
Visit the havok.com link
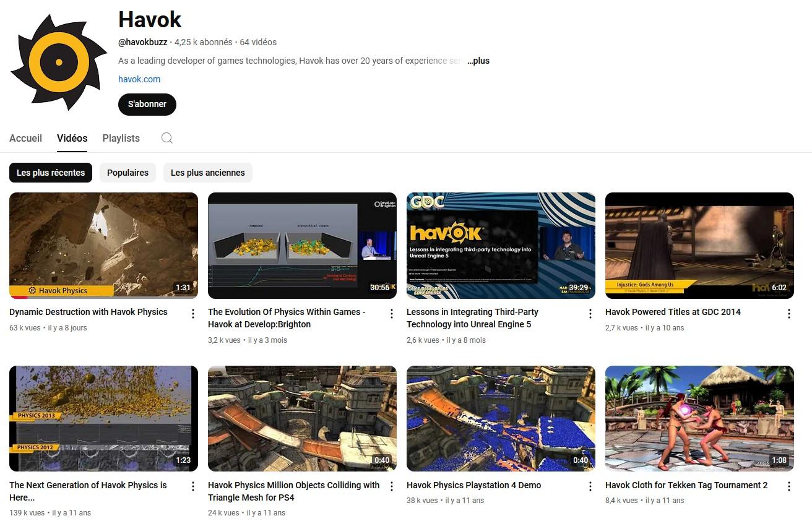[139, 79]
